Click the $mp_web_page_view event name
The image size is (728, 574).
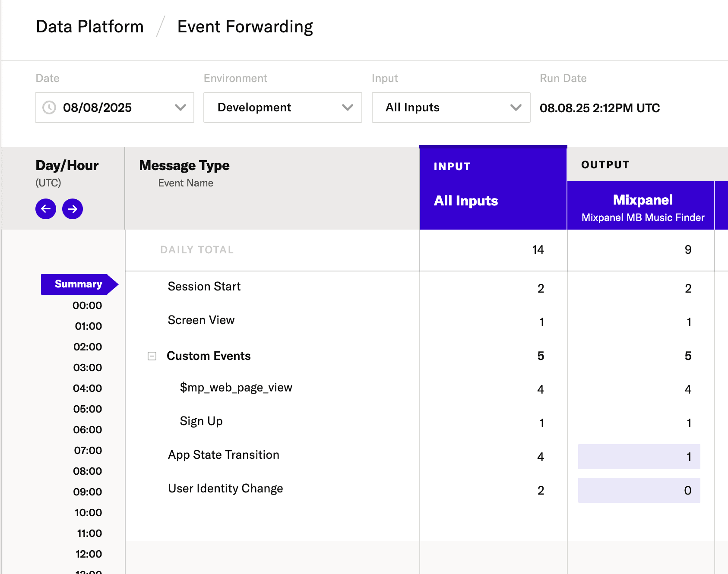(236, 388)
